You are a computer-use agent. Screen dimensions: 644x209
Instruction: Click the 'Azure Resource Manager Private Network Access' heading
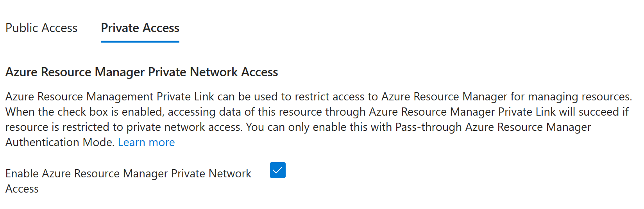[141, 72]
